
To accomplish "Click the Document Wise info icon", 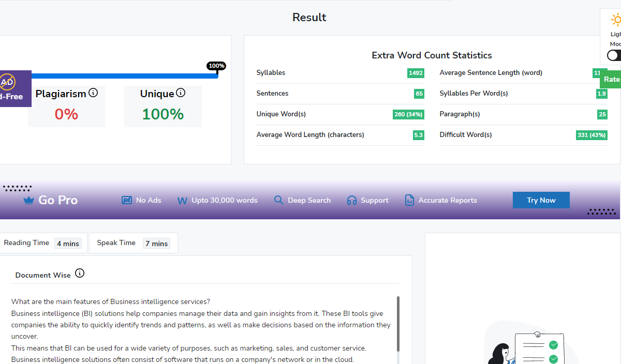I will [80, 274].
